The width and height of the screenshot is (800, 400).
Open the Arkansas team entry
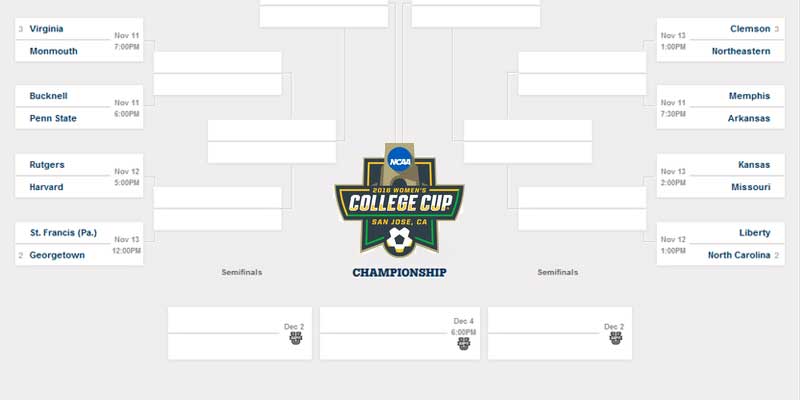point(749,118)
